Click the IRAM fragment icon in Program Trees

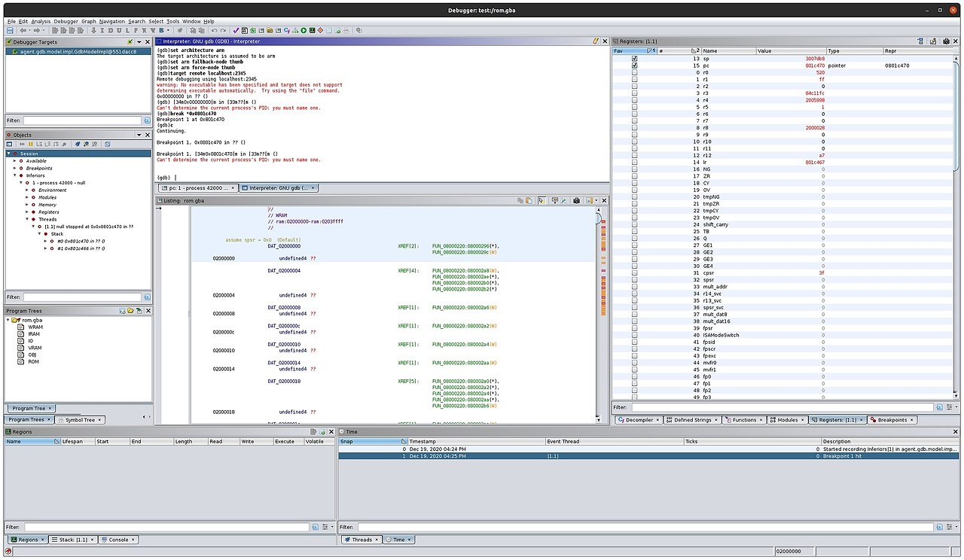(20, 334)
